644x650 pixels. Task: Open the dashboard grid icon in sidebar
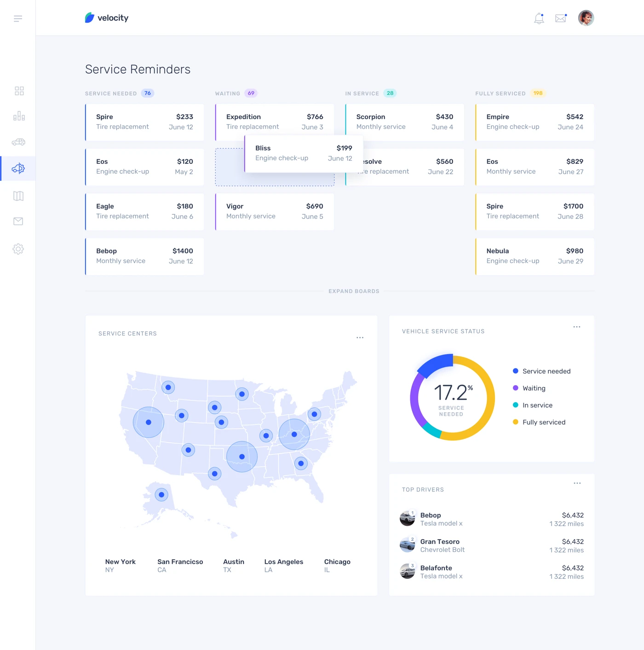tap(18, 91)
